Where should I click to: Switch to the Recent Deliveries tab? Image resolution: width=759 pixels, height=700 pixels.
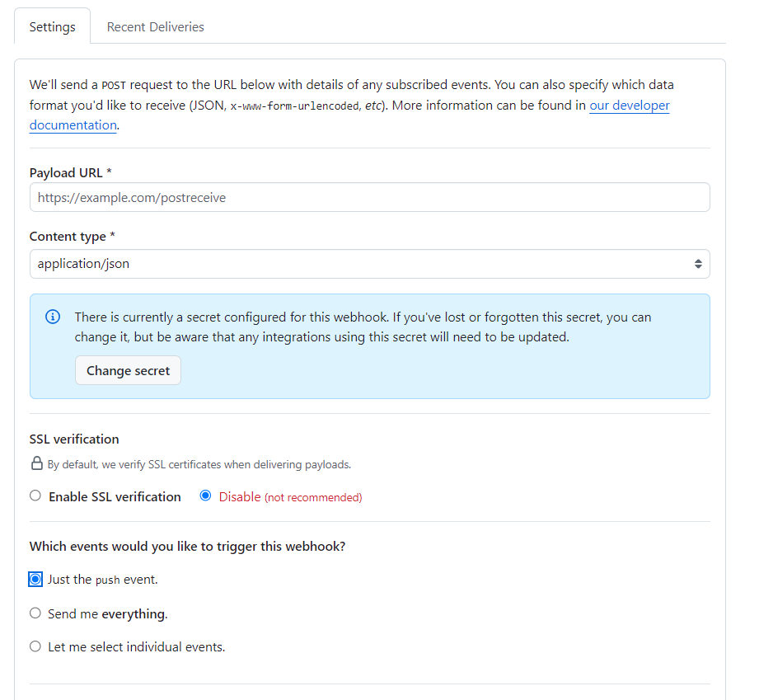(156, 27)
